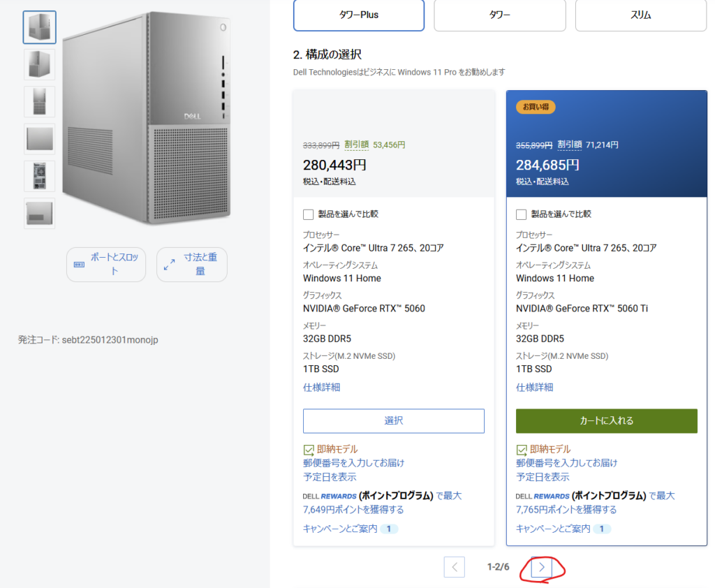Open 仕様詳細 link for 280,443円 model
This screenshot has width=715, height=588.
321,388
